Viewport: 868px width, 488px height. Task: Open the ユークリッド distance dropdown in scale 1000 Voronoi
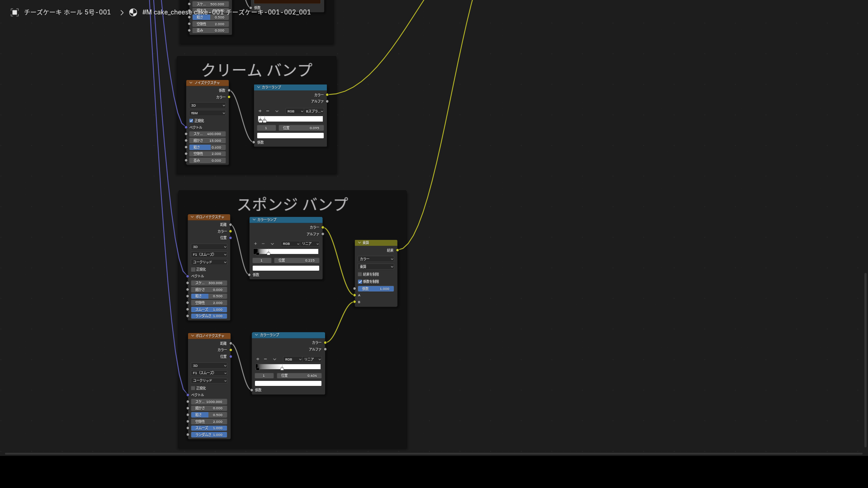click(209, 380)
